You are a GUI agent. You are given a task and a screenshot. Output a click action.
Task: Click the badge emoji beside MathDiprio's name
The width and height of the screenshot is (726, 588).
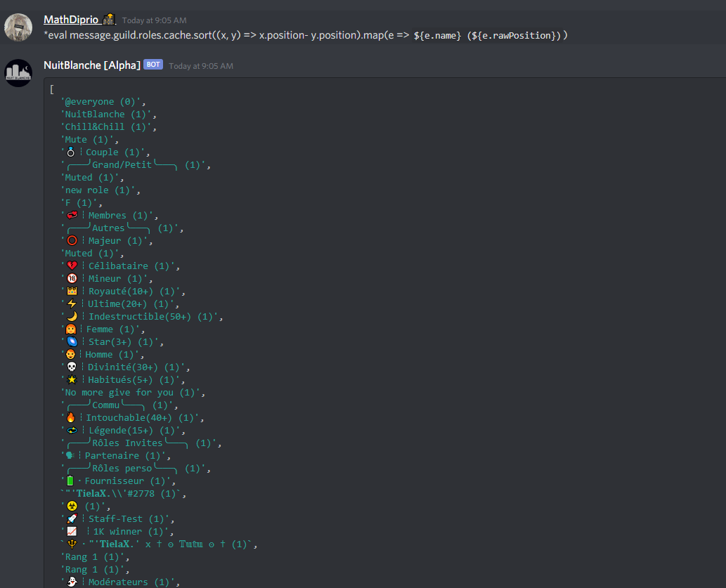click(109, 19)
